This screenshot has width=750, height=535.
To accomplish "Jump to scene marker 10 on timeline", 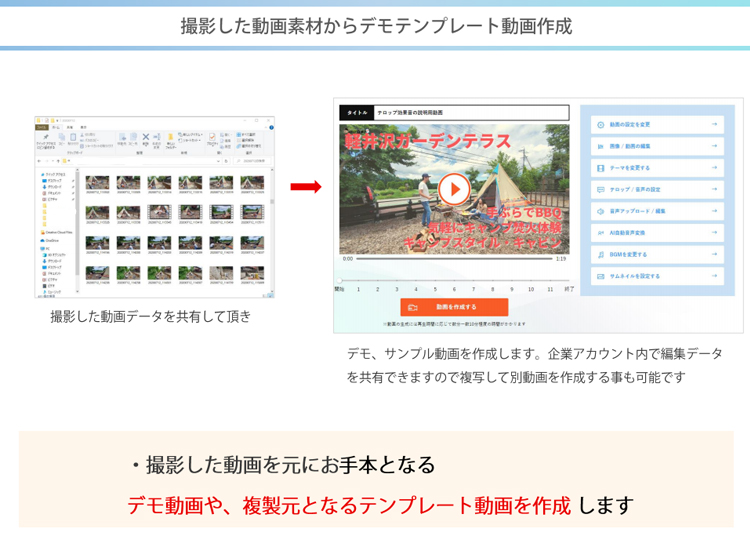I will [531, 289].
